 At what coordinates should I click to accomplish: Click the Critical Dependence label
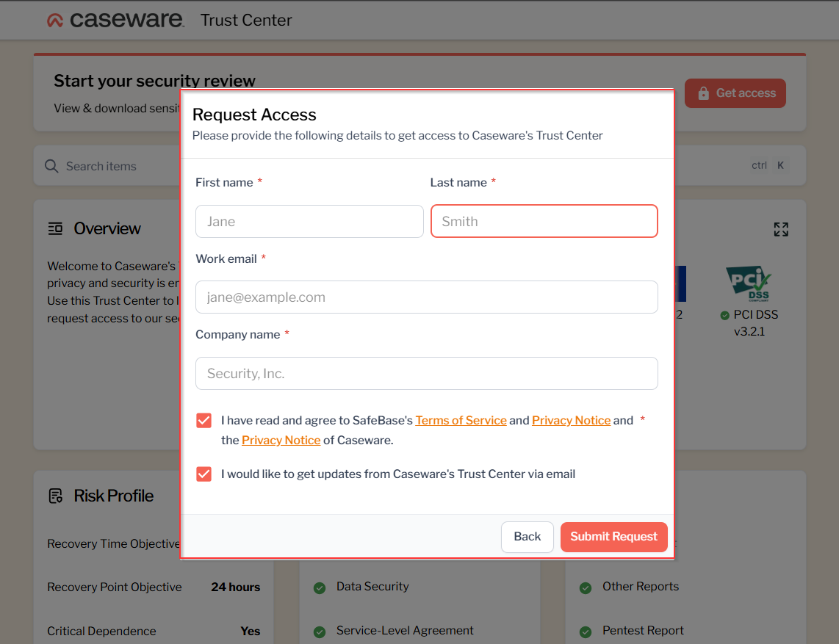[101, 632]
